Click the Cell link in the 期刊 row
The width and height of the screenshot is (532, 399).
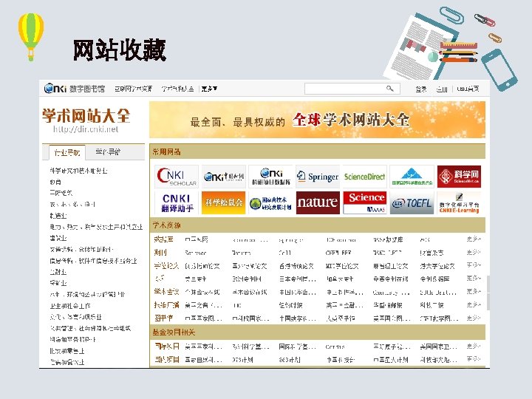click(284, 253)
